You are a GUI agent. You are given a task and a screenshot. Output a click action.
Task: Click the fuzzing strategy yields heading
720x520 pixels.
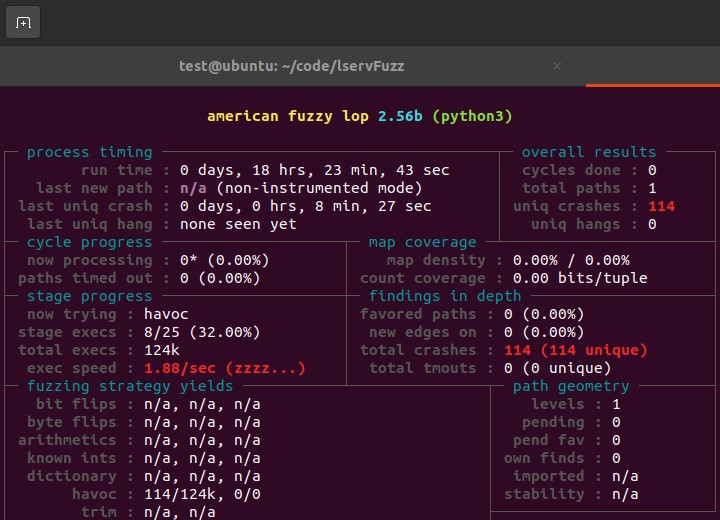130,386
